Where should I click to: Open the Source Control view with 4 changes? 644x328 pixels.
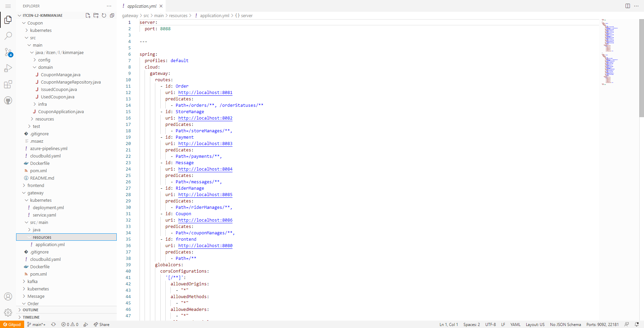pos(8,52)
